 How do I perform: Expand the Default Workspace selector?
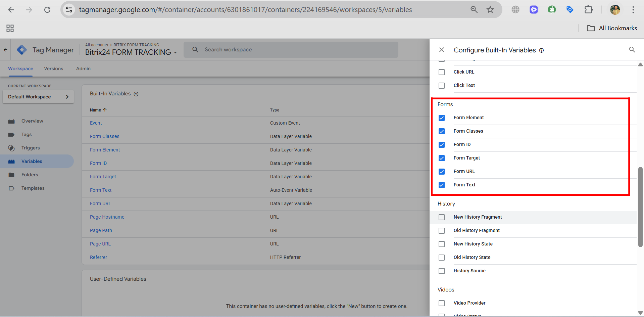(x=38, y=97)
